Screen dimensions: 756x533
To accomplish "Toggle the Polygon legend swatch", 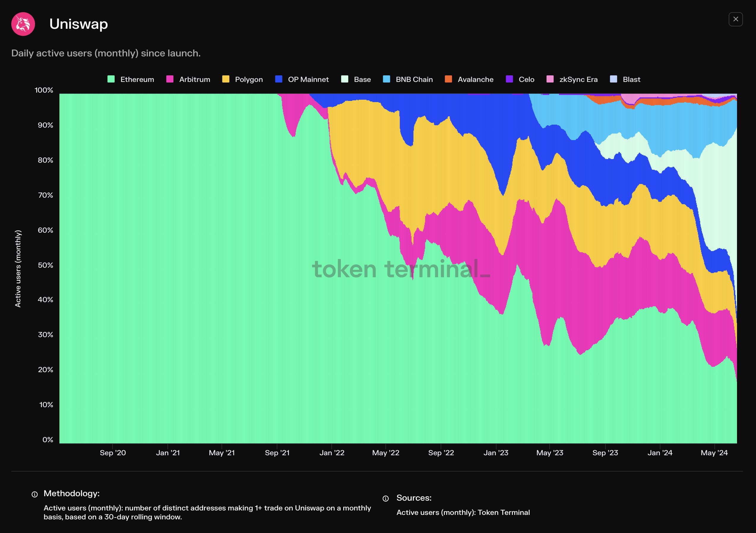I will pyautogui.click(x=226, y=79).
